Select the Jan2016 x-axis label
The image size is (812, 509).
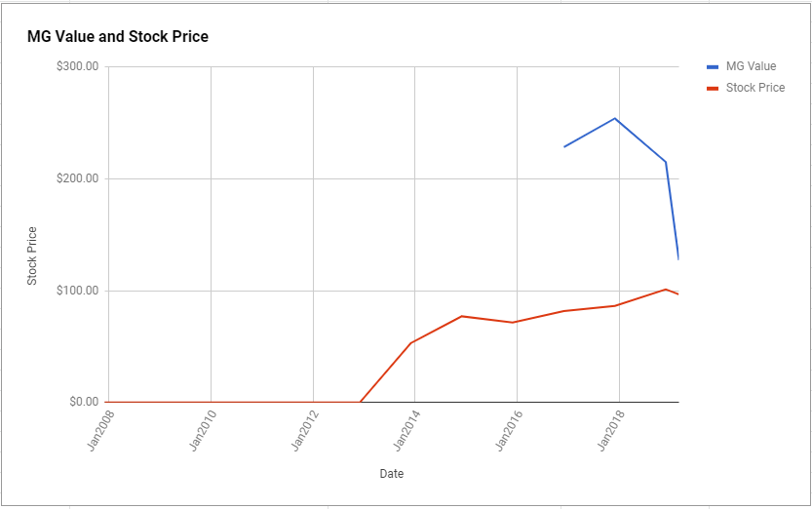509,430
